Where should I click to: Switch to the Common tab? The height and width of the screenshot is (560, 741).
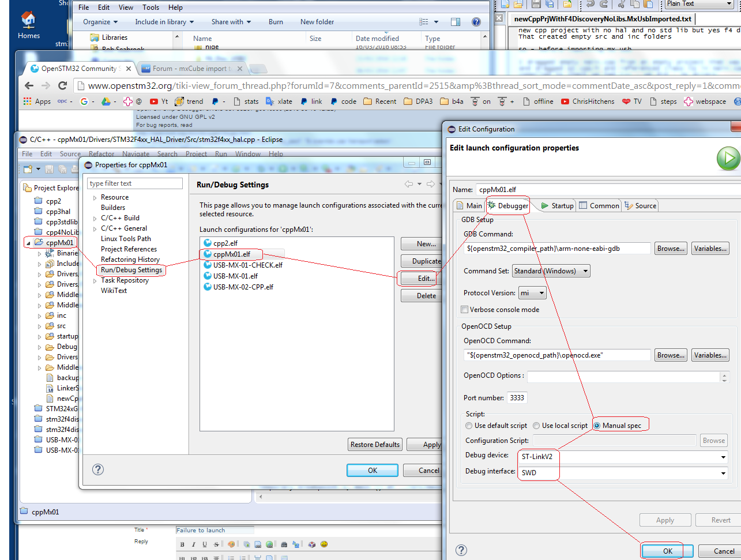(599, 206)
